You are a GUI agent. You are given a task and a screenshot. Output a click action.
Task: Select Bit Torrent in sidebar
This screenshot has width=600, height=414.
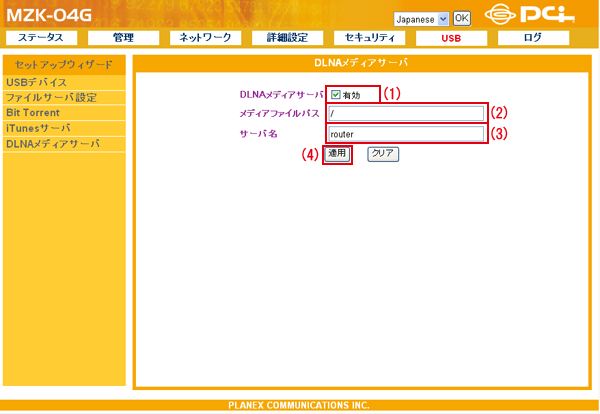coord(64,113)
